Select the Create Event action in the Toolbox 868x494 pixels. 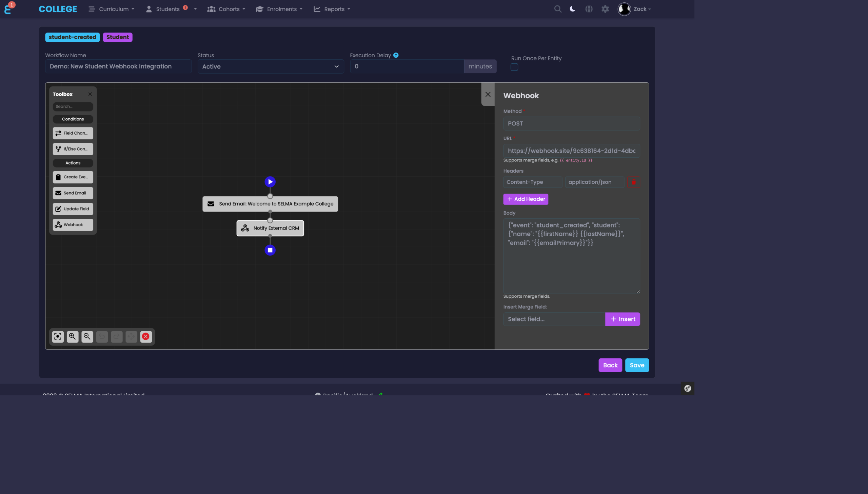click(x=73, y=177)
